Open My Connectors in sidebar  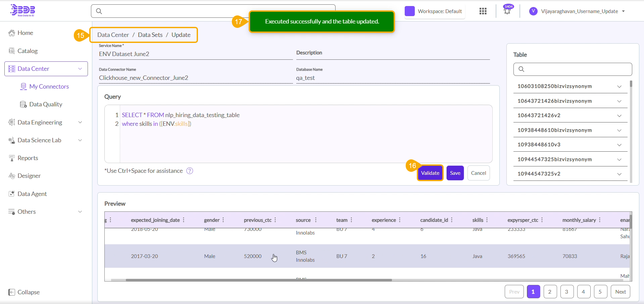(49, 87)
